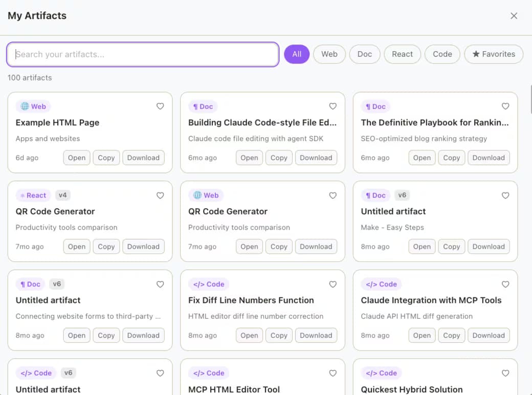
Task: Click Code badge on Fix Diff Line Numbers
Action: coord(209,284)
